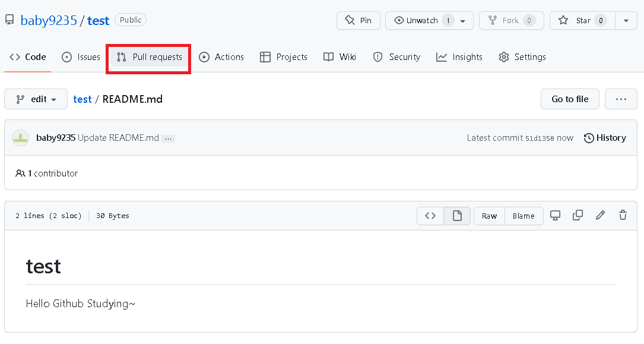Show 1 contributor list

(47, 173)
